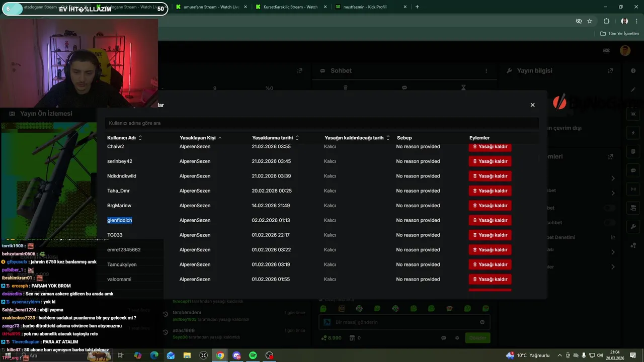Close the KursatKarakilic Stream tab

point(324,7)
